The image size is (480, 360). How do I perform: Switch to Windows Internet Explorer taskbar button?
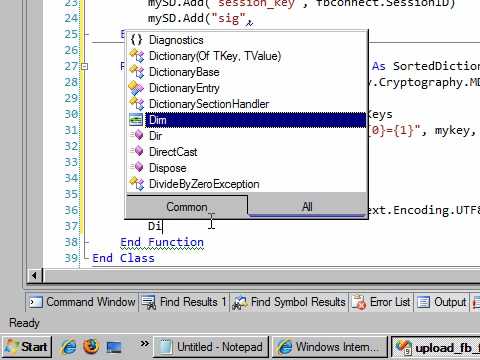[x=330, y=347]
